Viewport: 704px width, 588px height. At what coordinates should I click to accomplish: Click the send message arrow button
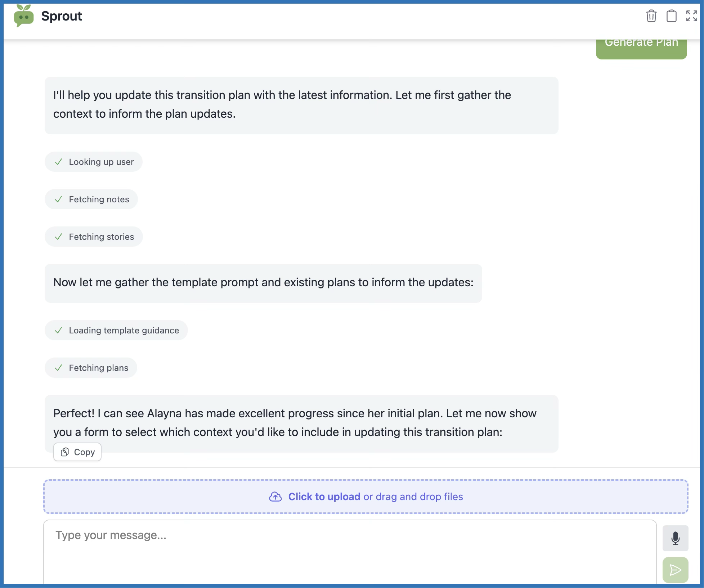[675, 570]
